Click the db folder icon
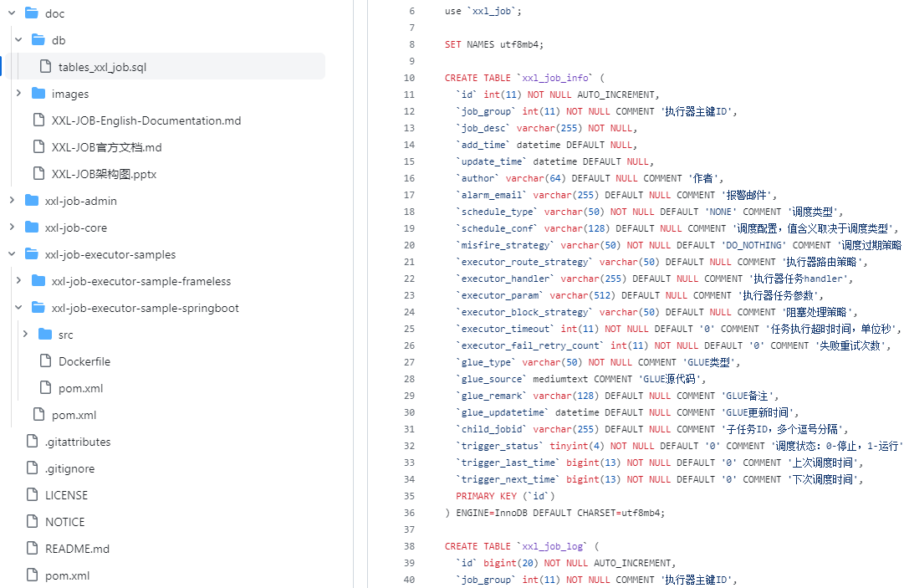This screenshot has width=904, height=588. pyautogui.click(x=38, y=40)
